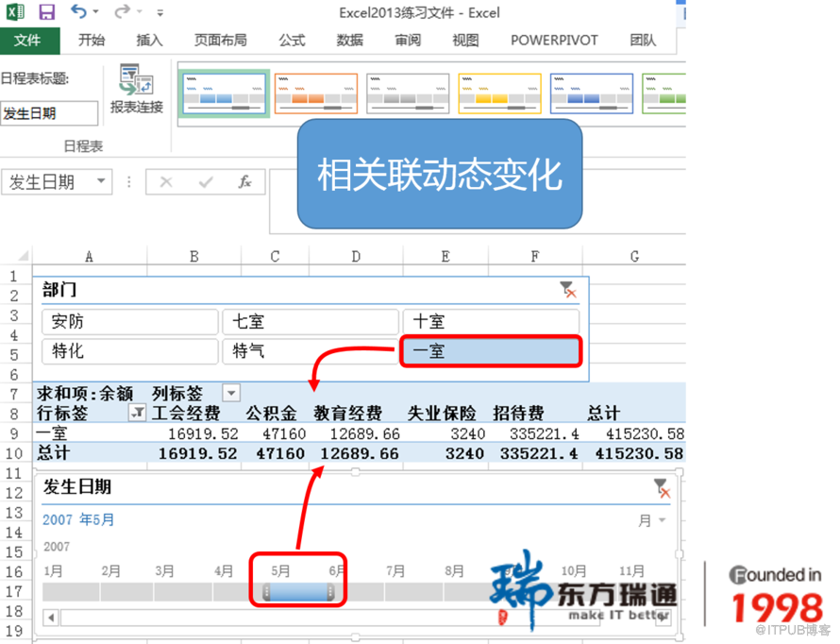Cancel formula entry with the X icon
Screen dimensions: 840x644
click(166, 182)
